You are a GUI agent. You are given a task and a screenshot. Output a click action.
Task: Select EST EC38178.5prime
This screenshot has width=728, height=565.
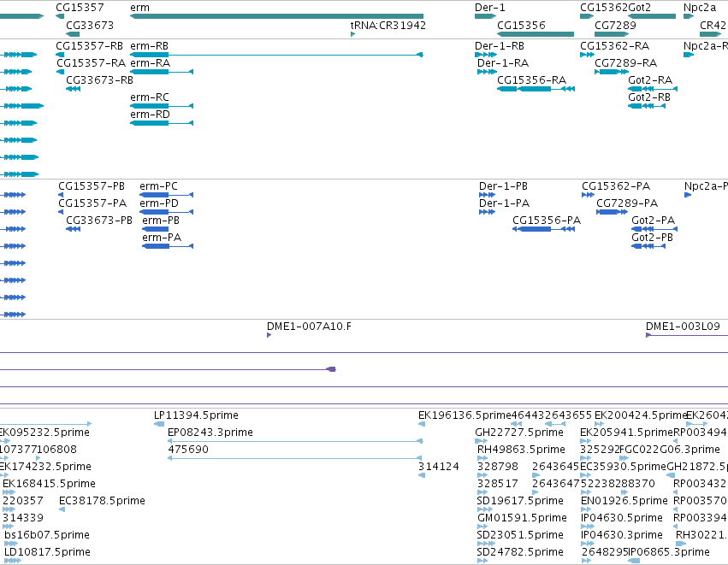pos(102,501)
